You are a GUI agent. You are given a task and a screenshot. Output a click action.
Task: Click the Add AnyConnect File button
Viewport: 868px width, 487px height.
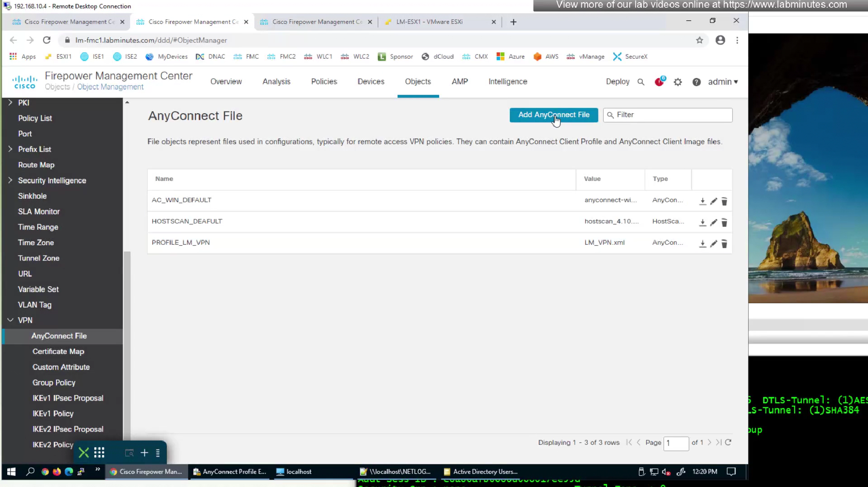(554, 115)
